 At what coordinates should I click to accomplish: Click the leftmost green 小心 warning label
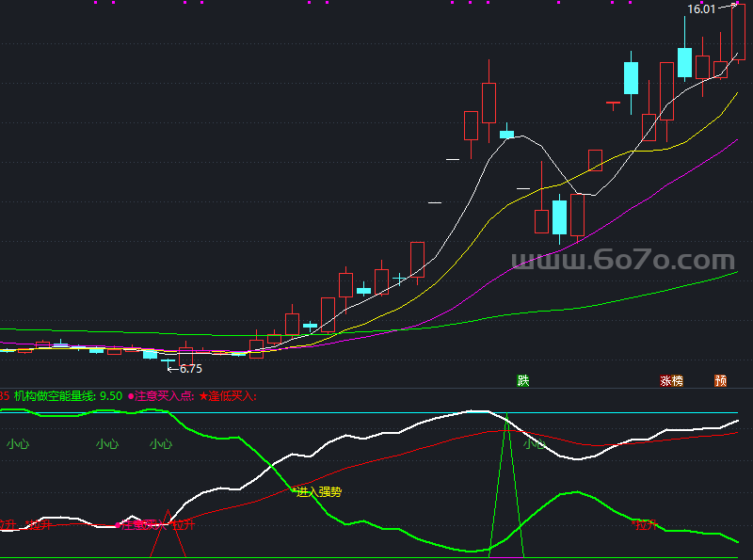pos(18,442)
